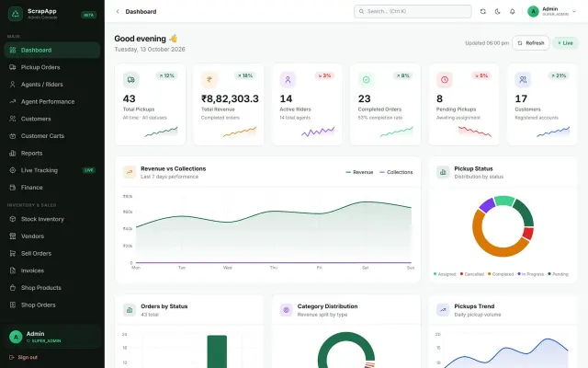This screenshot has width=588, height=368.
Task: Click the Completed Orders checkmark card icon
Action: (366, 80)
